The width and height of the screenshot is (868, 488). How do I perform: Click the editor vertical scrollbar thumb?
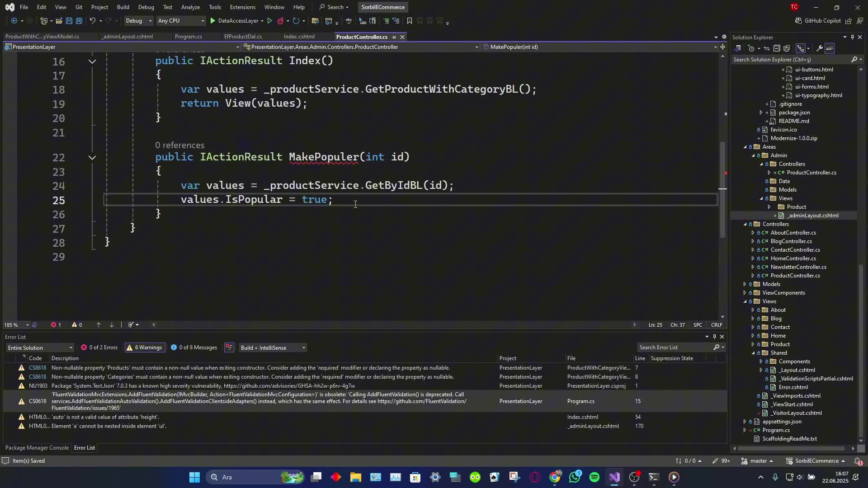tap(722, 190)
